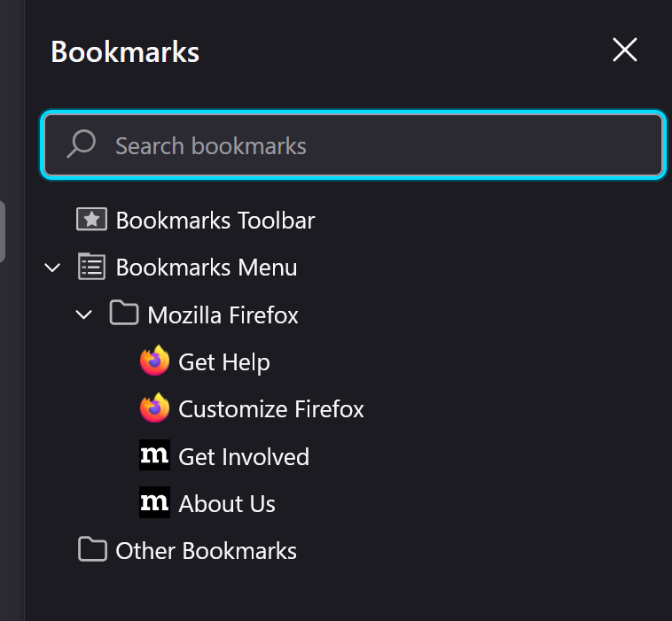Click the Other Bookmarks folder icon
This screenshot has height=621, width=672.
[92, 550]
